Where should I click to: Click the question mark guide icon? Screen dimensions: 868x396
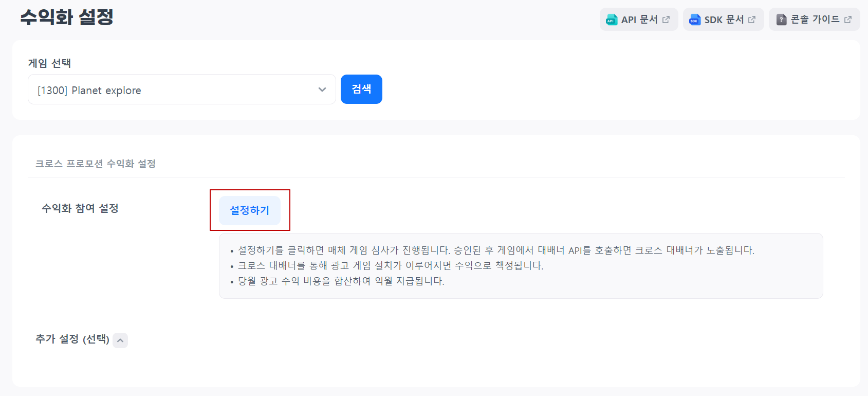point(781,20)
